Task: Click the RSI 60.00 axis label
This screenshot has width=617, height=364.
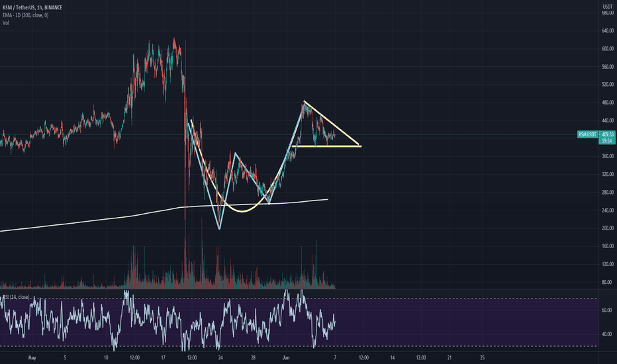Action: tap(607, 310)
